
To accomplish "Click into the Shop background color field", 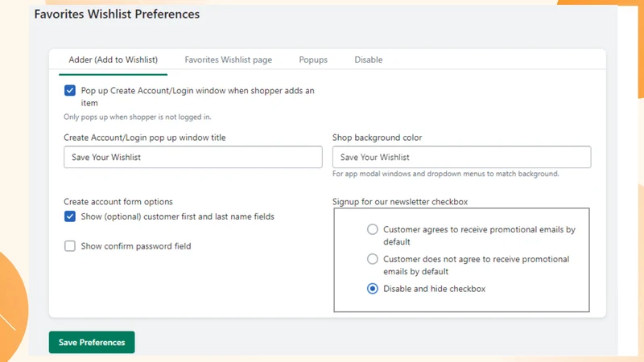I will click(x=461, y=157).
